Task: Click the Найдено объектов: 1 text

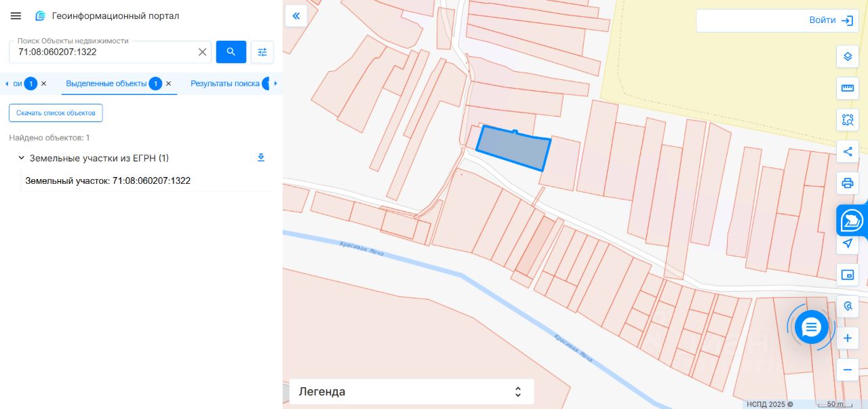Action: (x=50, y=138)
